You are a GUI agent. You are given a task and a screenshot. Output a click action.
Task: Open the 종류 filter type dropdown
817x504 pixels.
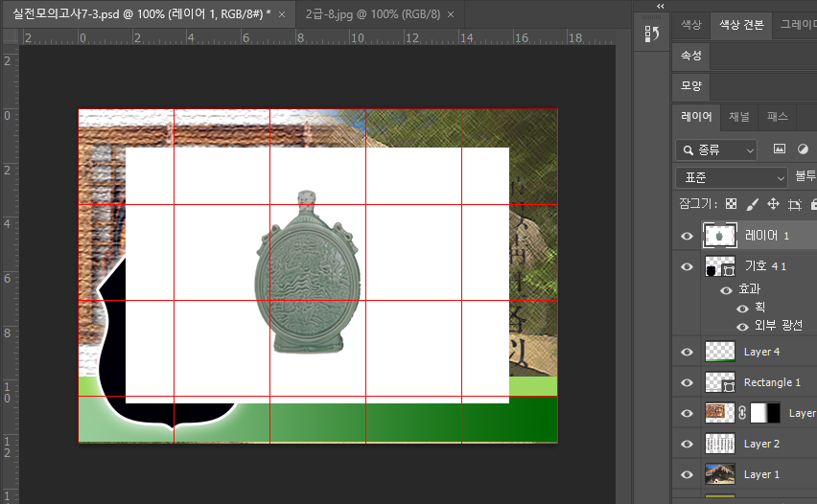tap(715, 149)
